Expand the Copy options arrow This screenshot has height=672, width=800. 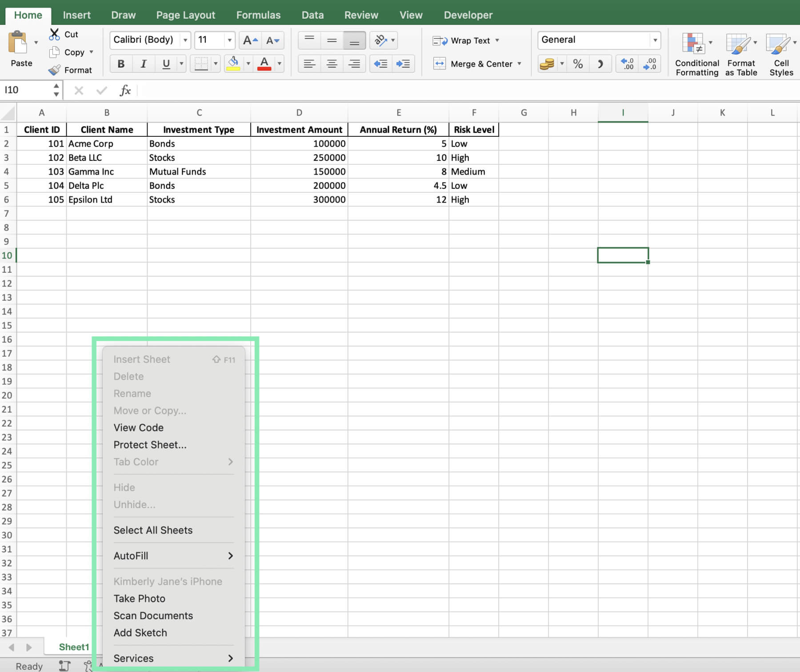coord(91,52)
